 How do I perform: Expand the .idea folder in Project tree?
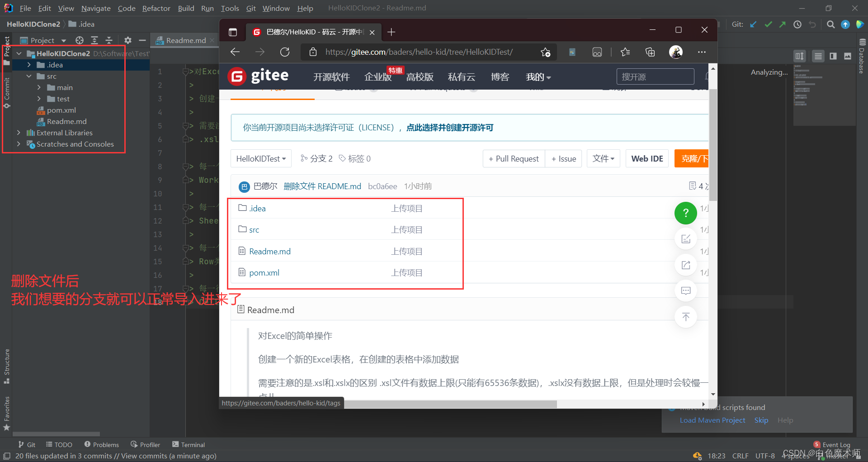29,65
